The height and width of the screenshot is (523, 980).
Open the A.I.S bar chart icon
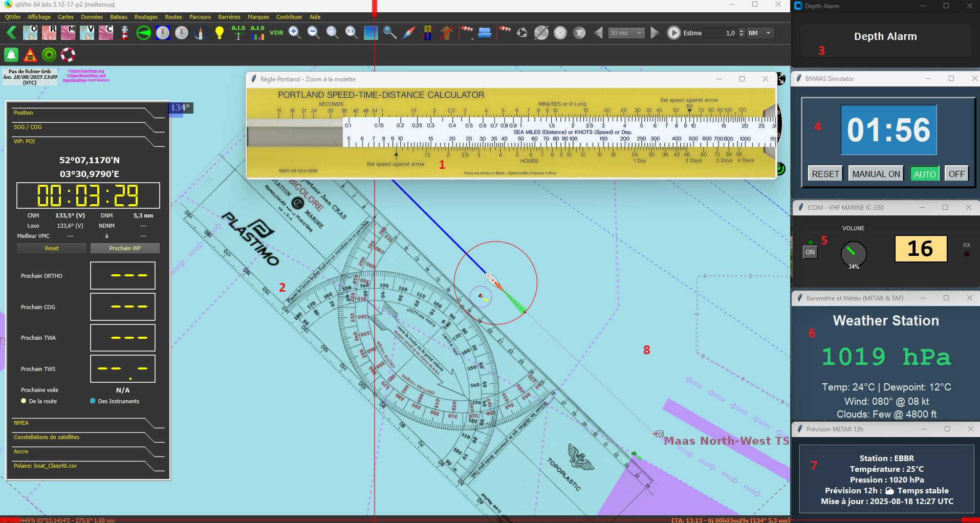click(257, 33)
